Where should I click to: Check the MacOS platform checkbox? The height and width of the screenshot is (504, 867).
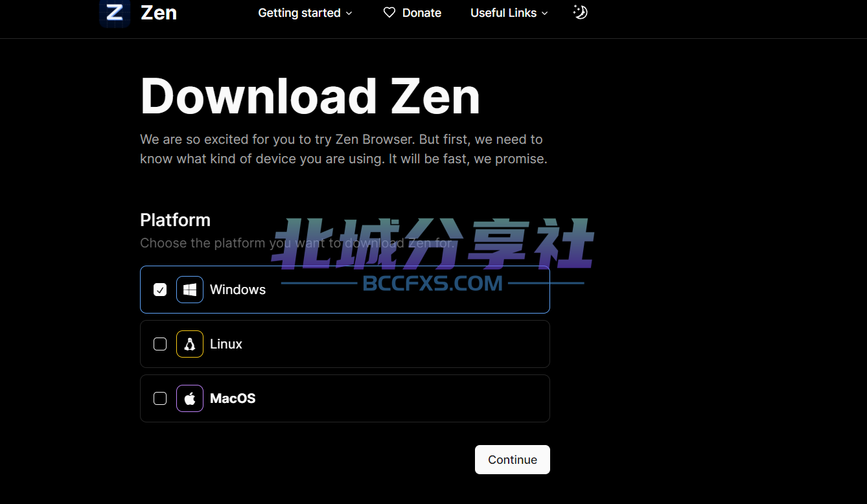coord(160,398)
